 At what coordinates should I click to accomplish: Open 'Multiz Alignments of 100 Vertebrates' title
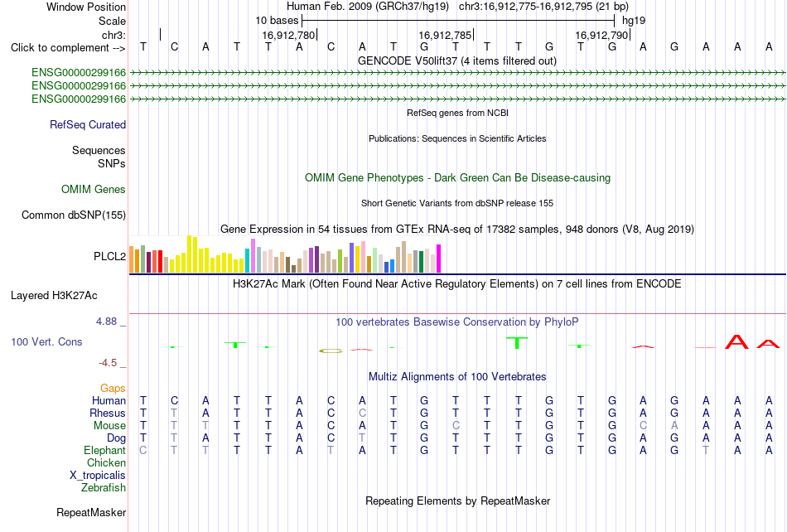click(x=457, y=377)
